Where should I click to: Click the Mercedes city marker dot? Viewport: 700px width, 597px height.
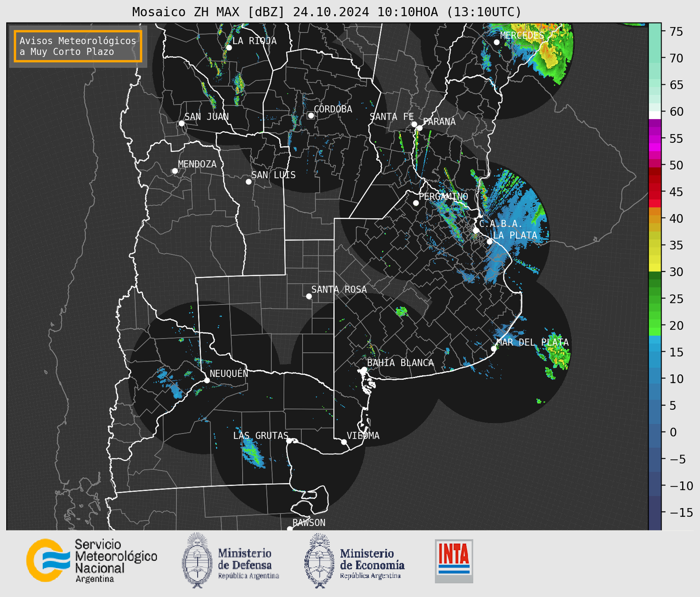point(496,42)
